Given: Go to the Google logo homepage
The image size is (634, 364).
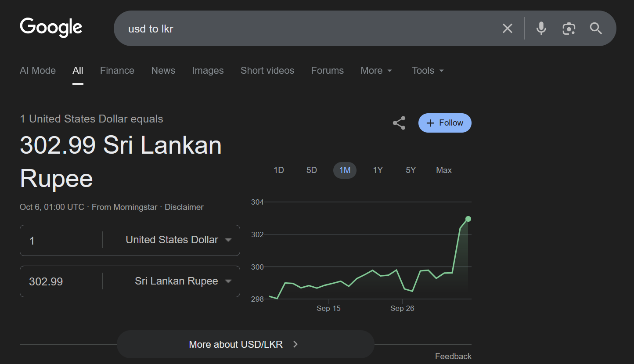Looking at the screenshot, I should (x=51, y=28).
